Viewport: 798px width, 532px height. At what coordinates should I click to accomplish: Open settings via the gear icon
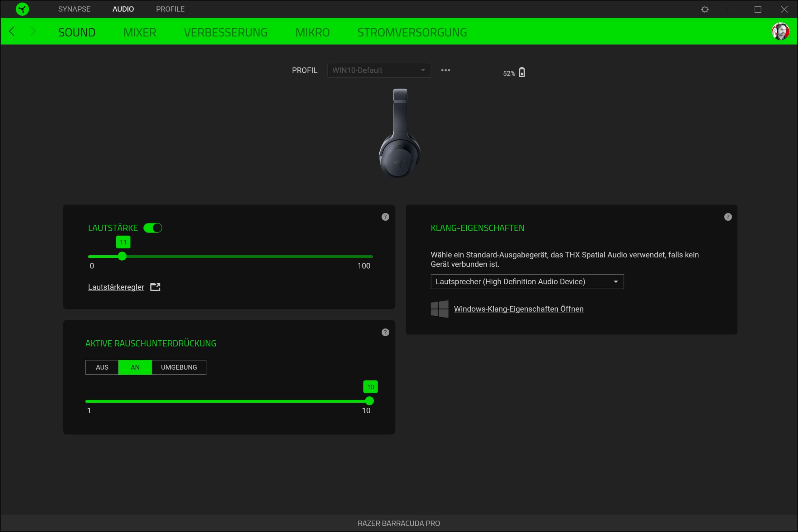point(705,9)
